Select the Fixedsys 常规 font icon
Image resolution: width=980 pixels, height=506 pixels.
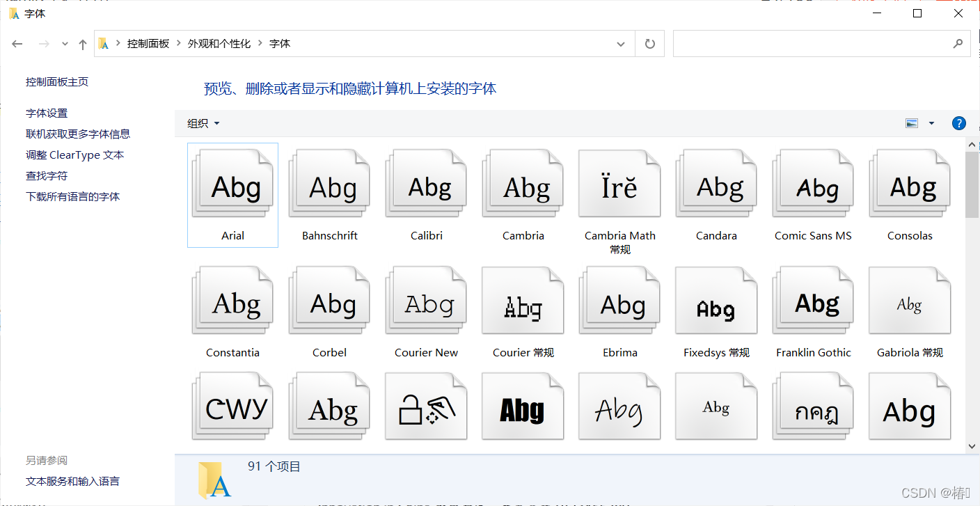pyautogui.click(x=716, y=300)
